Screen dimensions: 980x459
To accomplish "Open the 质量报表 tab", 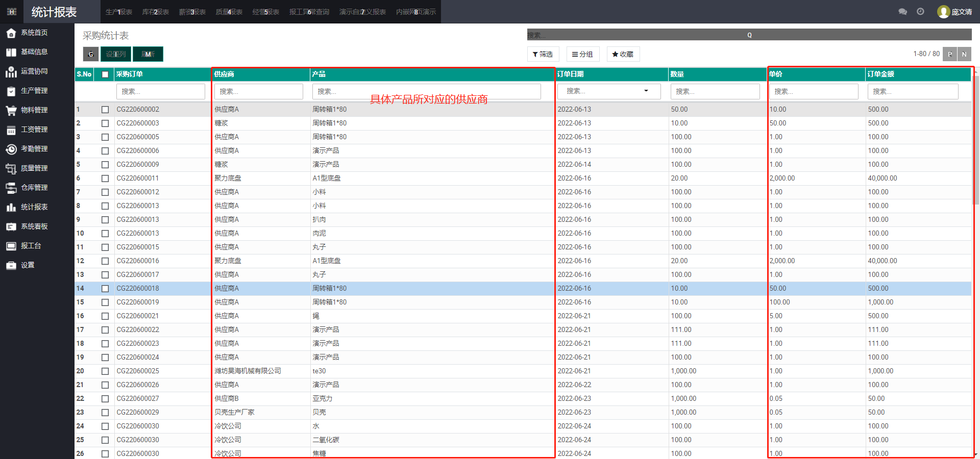I will click(229, 12).
